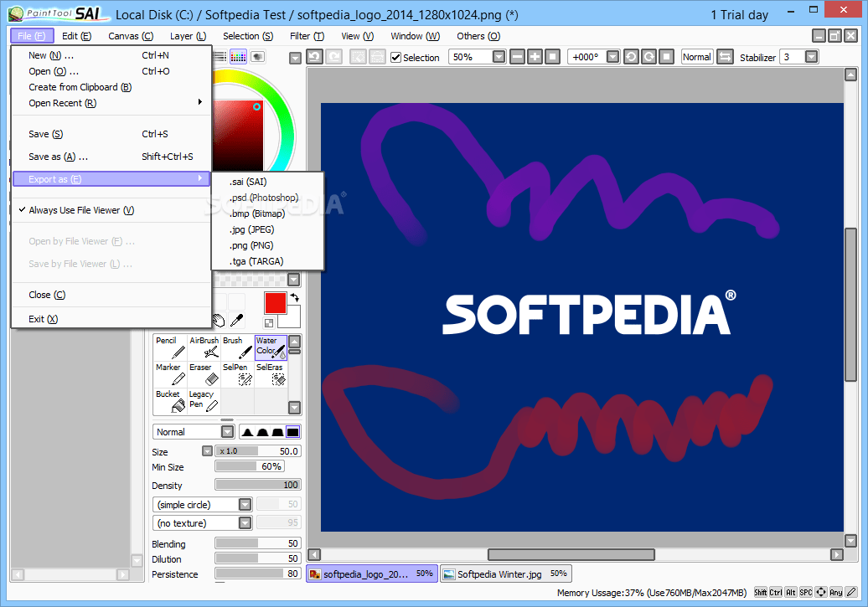This screenshot has width=868, height=607.
Task: Export as .psd (Photoshop)
Action: [x=268, y=198]
